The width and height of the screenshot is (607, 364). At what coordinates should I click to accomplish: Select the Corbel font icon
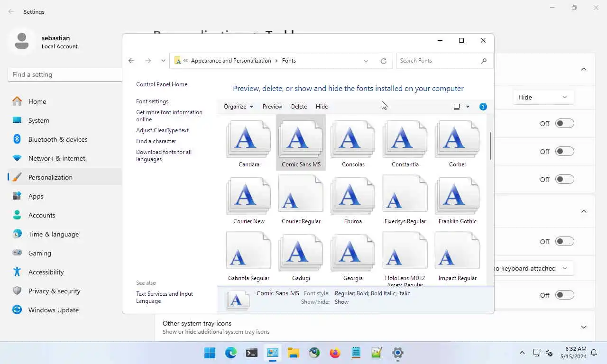(x=457, y=138)
